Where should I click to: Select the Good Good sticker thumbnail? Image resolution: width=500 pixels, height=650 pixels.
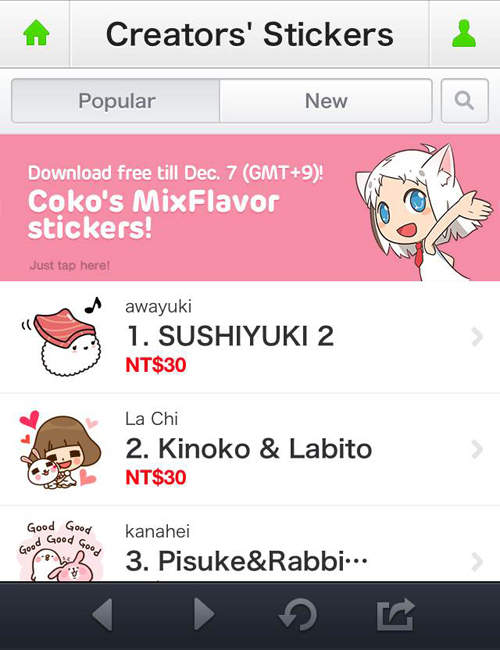[61, 551]
